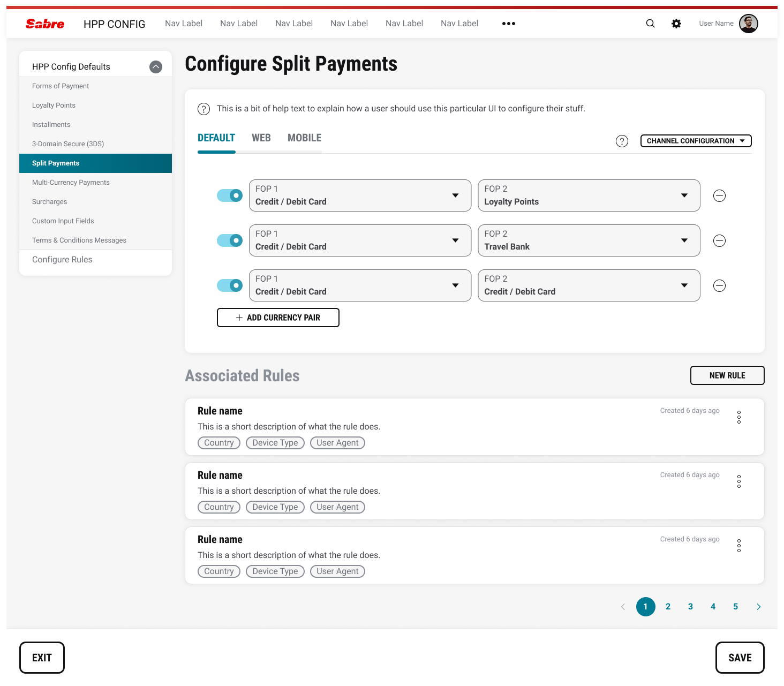Click HPP CONFIG title in header

click(115, 24)
